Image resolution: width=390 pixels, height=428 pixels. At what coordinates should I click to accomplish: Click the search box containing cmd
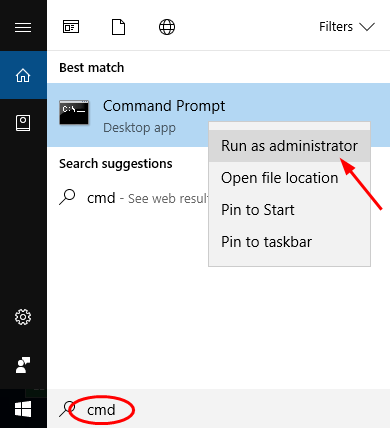click(219, 409)
